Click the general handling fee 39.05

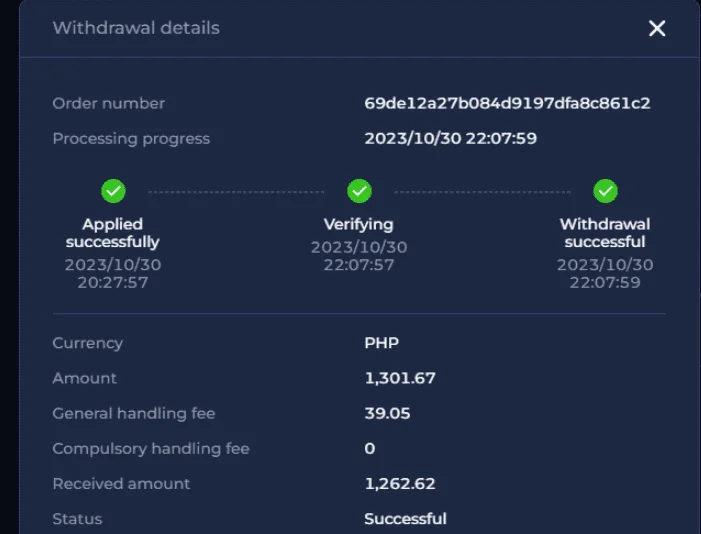point(387,413)
